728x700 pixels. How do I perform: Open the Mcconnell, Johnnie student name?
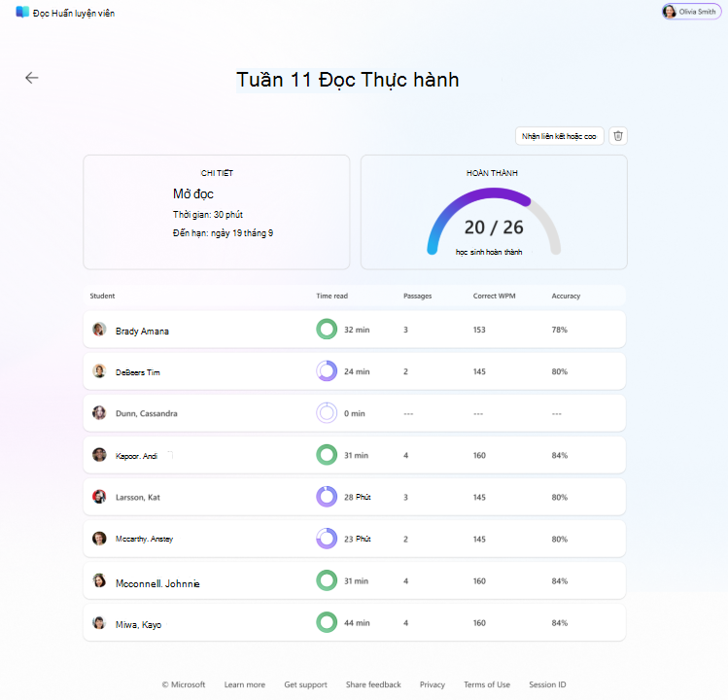[157, 584]
